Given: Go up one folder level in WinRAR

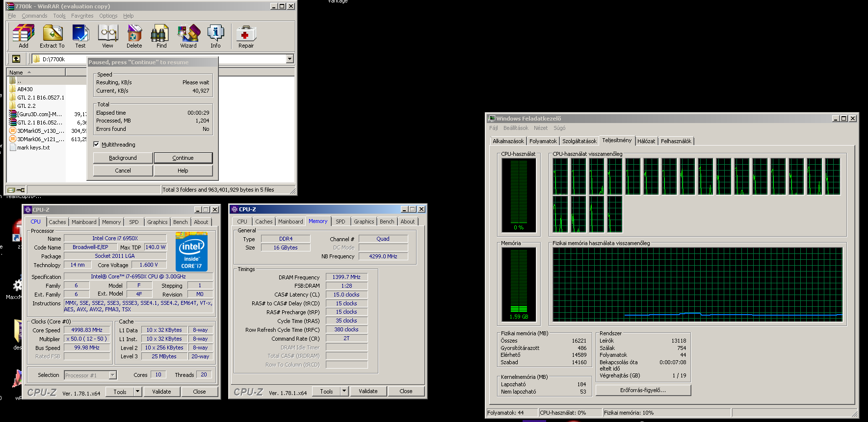Looking at the screenshot, I should coord(16,59).
